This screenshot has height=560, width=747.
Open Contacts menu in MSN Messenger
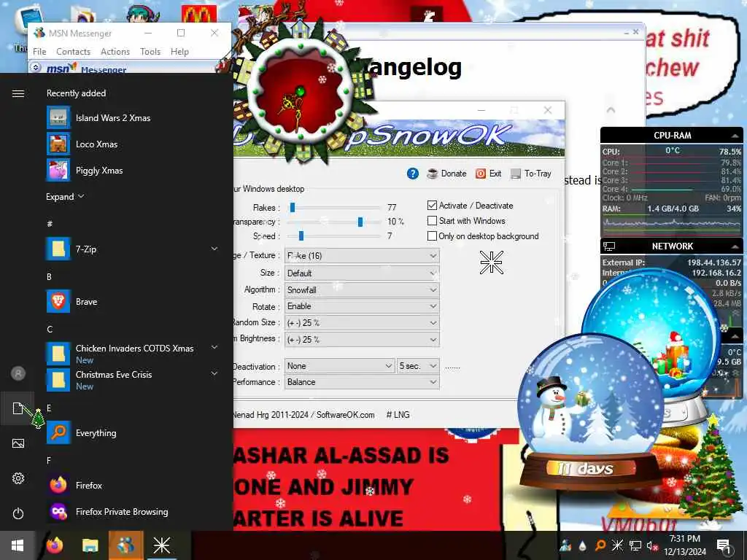pyautogui.click(x=73, y=52)
